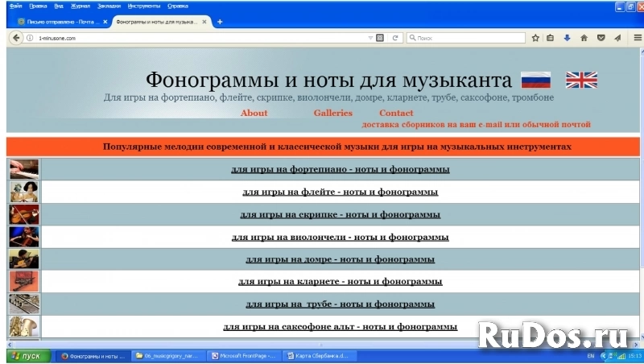Open для игры на кларнете link

coord(340,281)
